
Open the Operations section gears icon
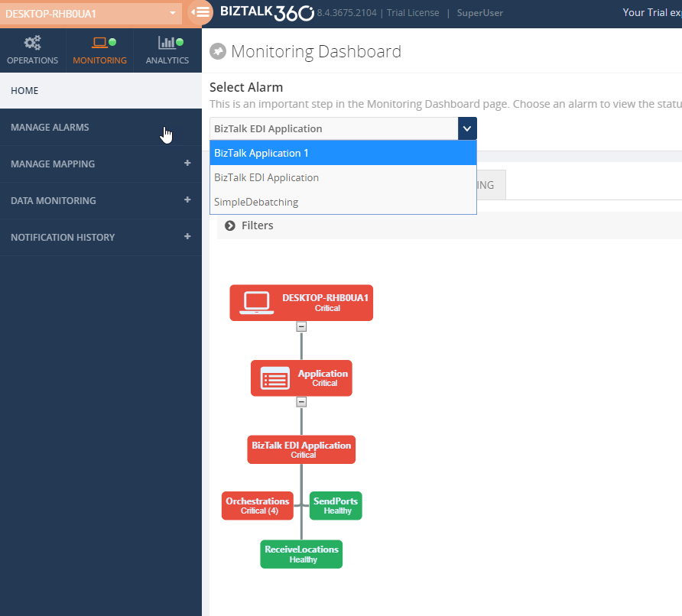pos(33,43)
